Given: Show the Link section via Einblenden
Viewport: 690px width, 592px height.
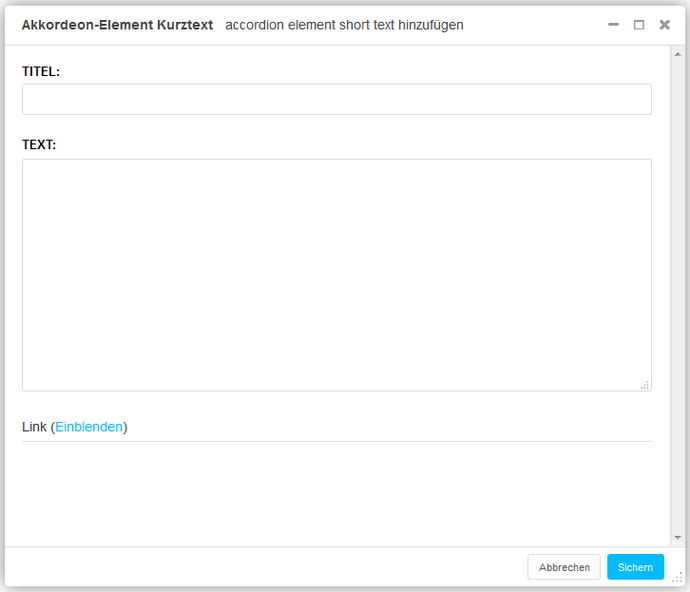Looking at the screenshot, I should pyautogui.click(x=88, y=427).
